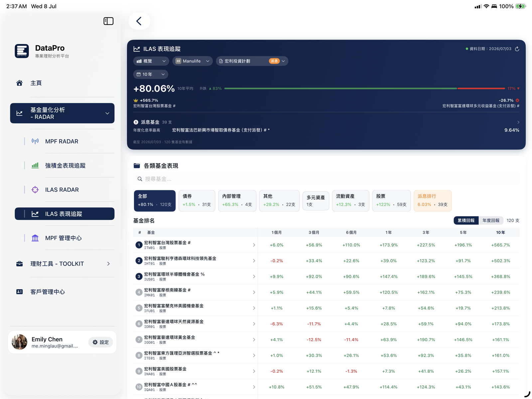Viewport: 532px width, 399px height.
Task: Click the folder icon beside 各類基金表現
Action: click(x=137, y=166)
